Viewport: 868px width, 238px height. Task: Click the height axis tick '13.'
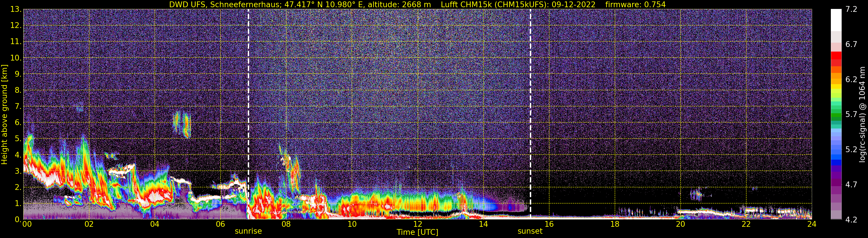[x=16, y=10]
